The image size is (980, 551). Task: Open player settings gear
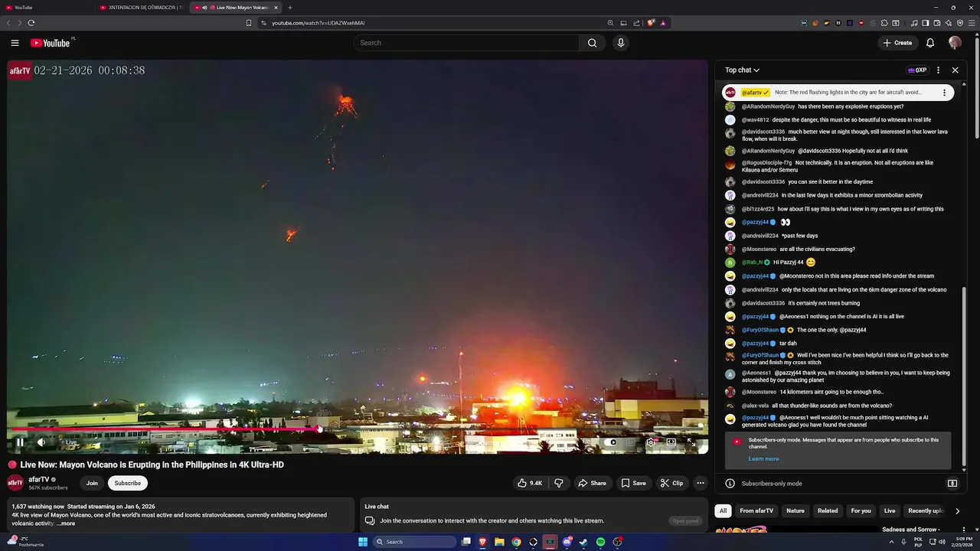coord(651,442)
